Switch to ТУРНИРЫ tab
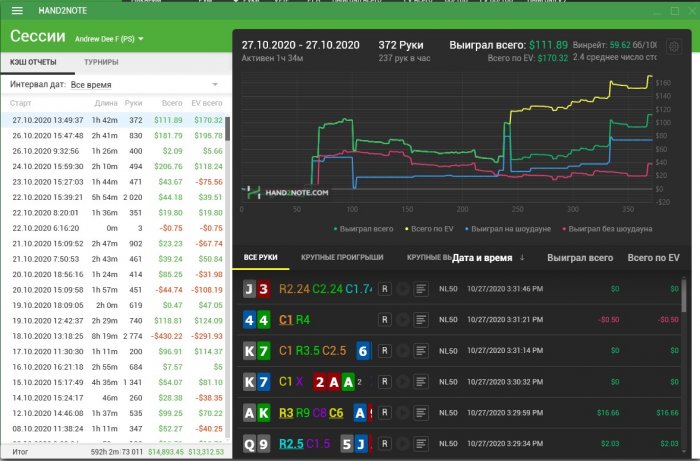The image size is (700, 461). [x=101, y=62]
